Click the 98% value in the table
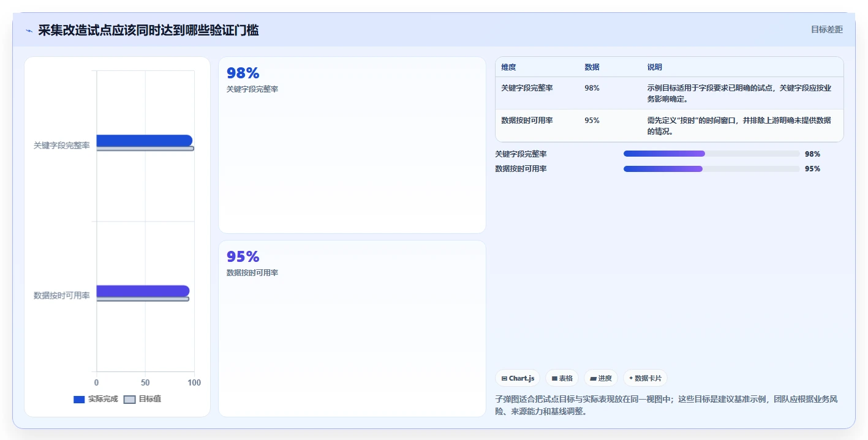This screenshot has height=440, width=868. pyautogui.click(x=592, y=88)
